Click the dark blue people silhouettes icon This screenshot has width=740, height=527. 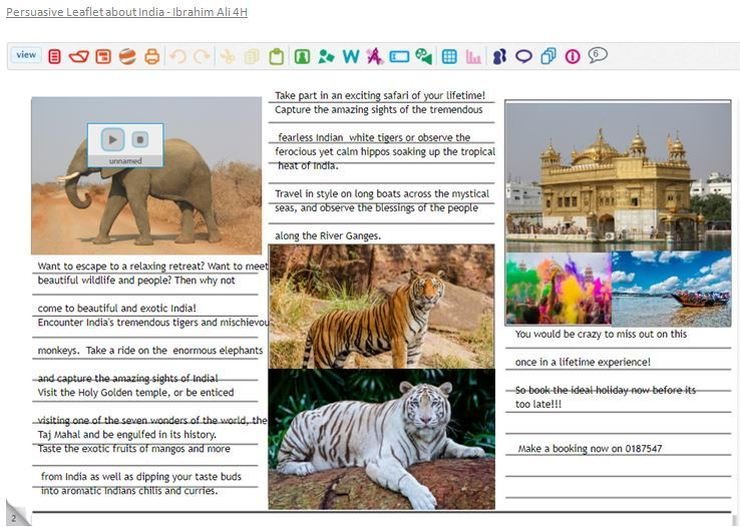pos(499,57)
